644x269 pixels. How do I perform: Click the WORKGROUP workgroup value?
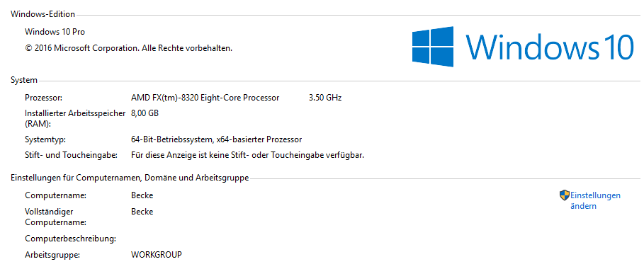click(157, 255)
